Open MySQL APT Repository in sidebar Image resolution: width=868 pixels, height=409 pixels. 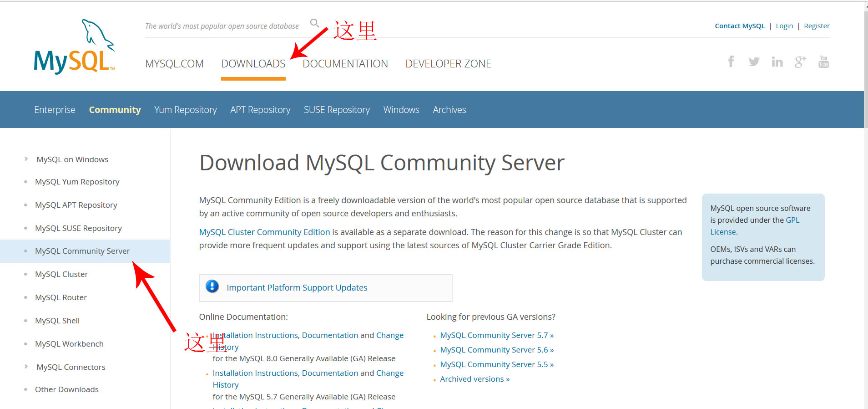(76, 205)
